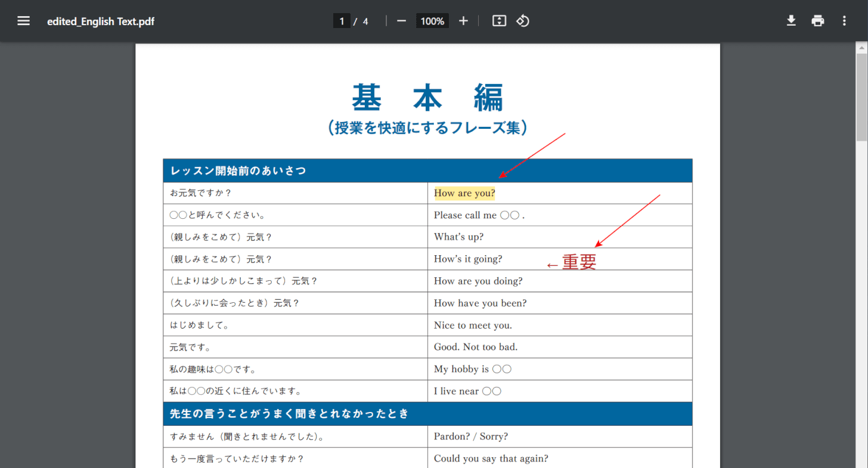The image size is (868, 468).
Task: Click the cell 'もう一度言っていただけますか？'
Action: [x=295, y=458]
